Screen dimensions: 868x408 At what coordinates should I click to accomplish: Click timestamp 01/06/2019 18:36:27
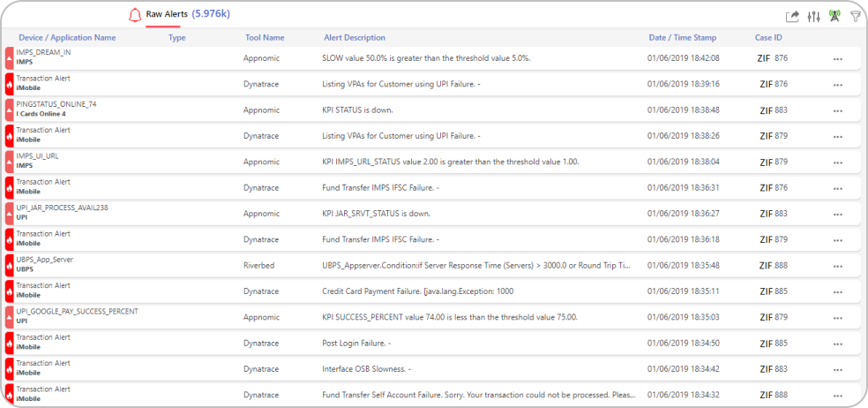coord(683,214)
